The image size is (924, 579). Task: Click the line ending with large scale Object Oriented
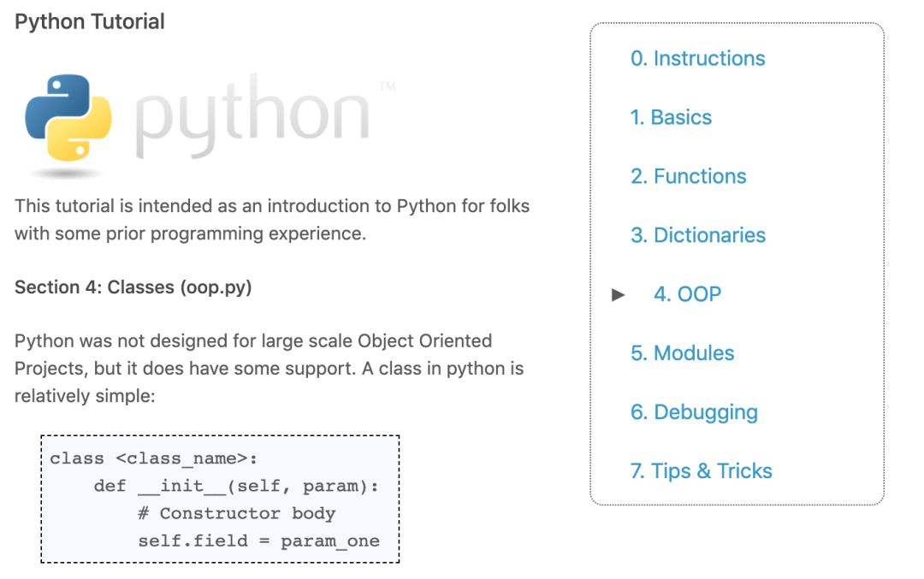click(x=253, y=341)
